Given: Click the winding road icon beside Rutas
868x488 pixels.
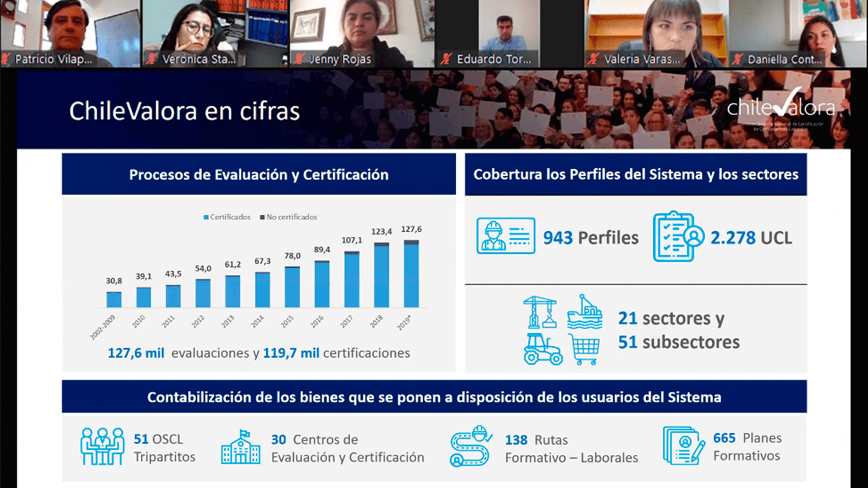Looking at the screenshot, I should pos(471,446).
